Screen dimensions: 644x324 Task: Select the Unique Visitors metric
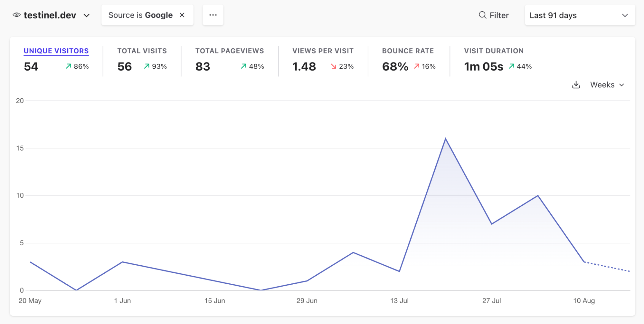(56, 51)
